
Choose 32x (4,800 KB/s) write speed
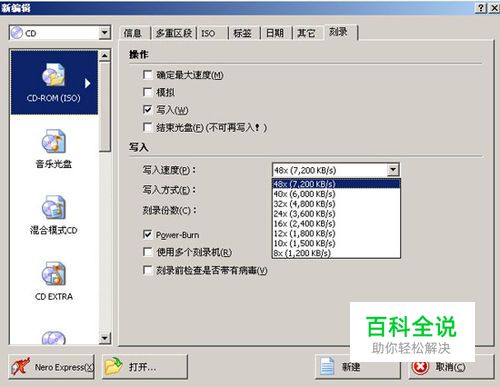tap(336, 204)
